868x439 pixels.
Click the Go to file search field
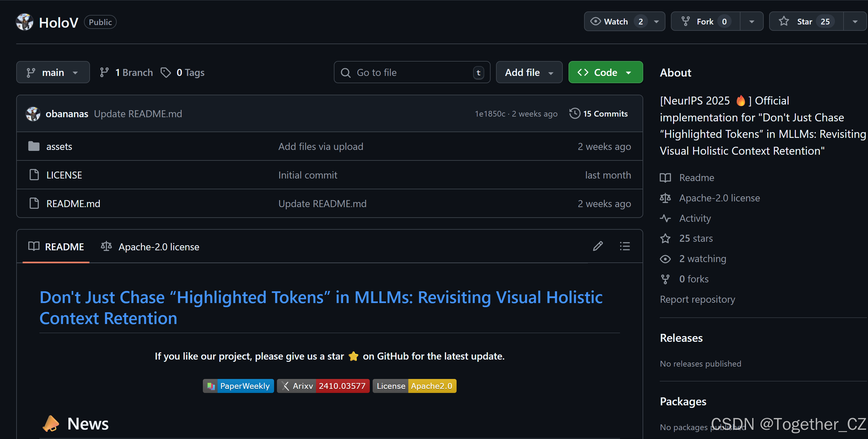tap(412, 72)
